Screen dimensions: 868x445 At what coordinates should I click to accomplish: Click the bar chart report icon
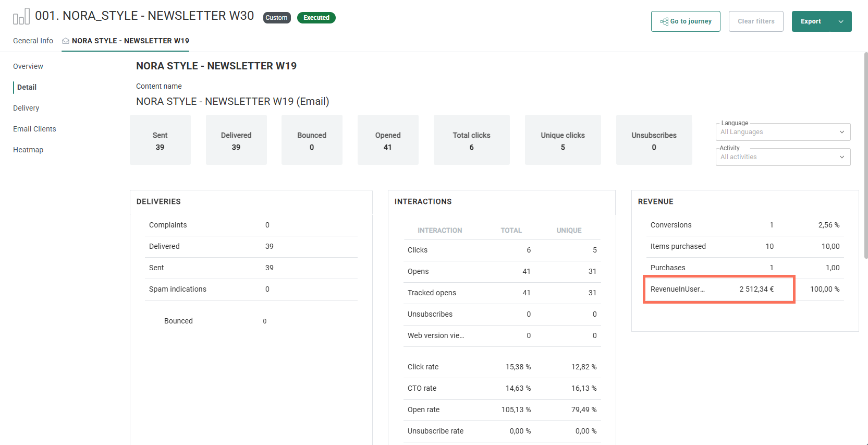tap(21, 17)
